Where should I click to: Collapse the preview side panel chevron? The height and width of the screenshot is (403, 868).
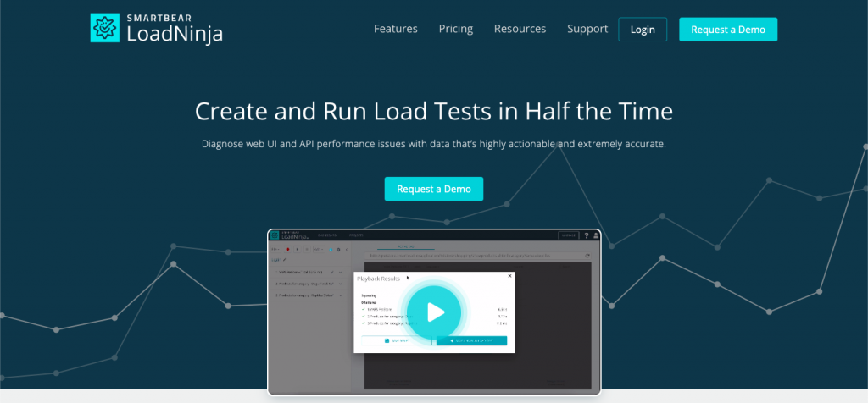tap(347, 249)
